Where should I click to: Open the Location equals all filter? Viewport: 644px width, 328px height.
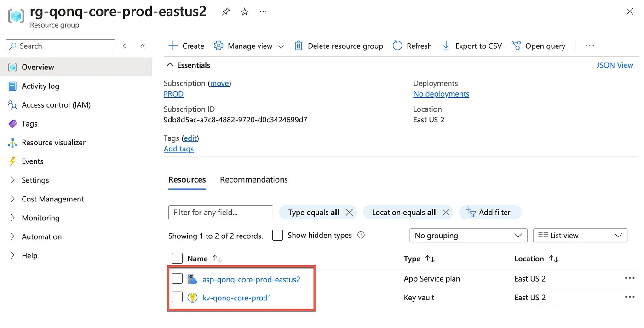pos(404,213)
